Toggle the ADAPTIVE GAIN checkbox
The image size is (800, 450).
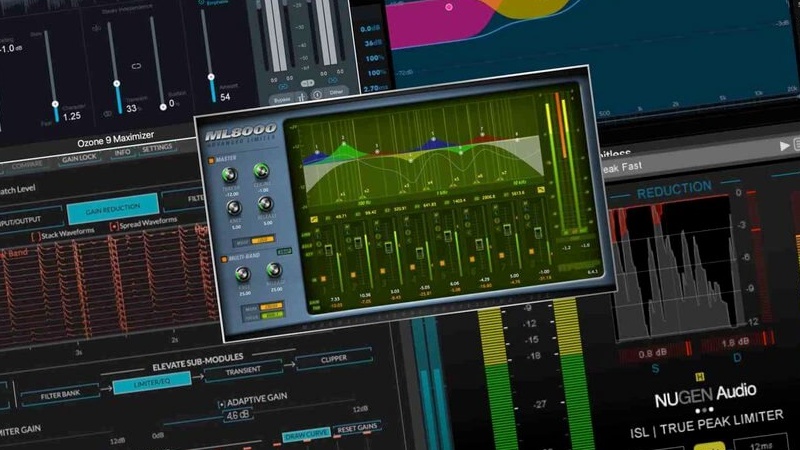(221, 405)
